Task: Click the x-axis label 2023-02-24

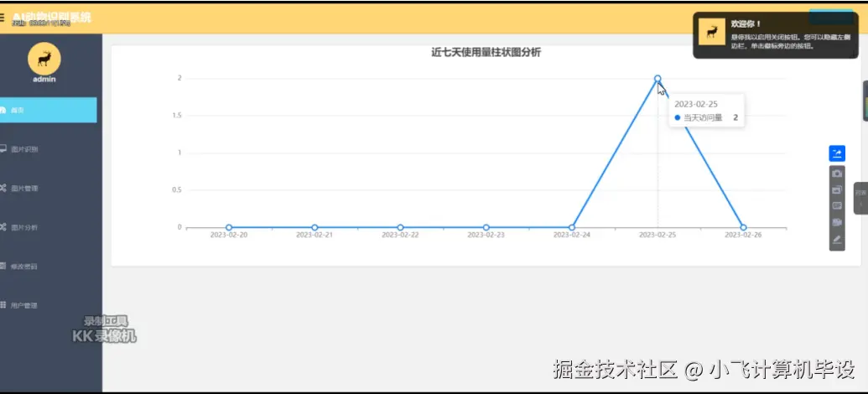Action: [x=572, y=235]
